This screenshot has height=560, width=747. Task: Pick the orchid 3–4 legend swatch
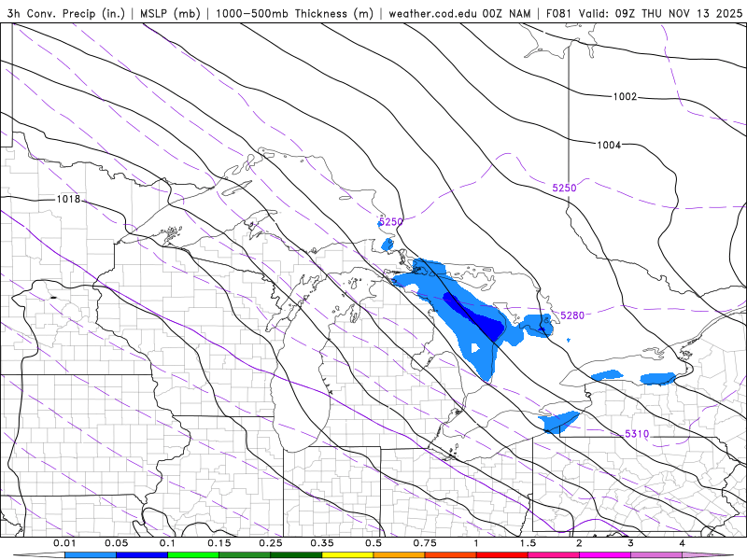(x=656, y=555)
